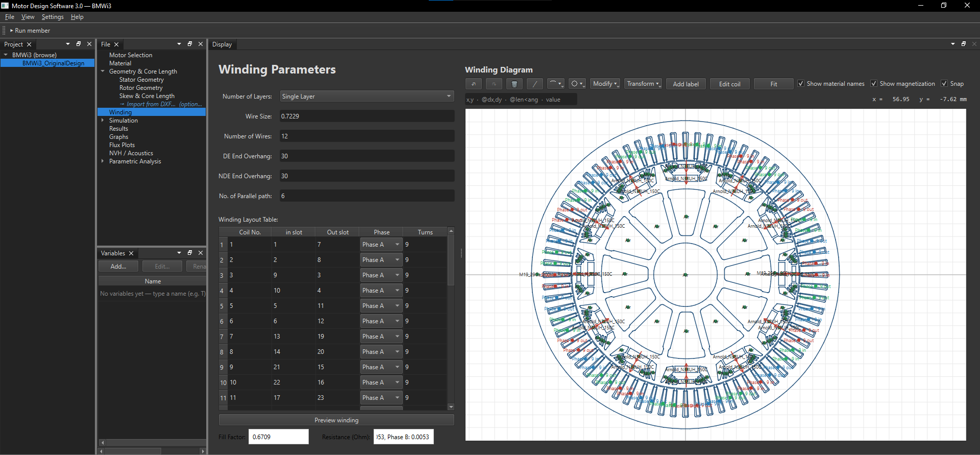This screenshot has width=980, height=455.
Task: Click the redo arrow in Winding Diagram toolbar
Action: 494,84
